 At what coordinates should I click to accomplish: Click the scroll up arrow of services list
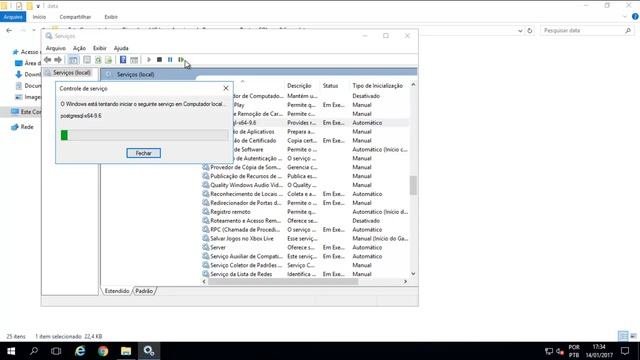(413, 85)
